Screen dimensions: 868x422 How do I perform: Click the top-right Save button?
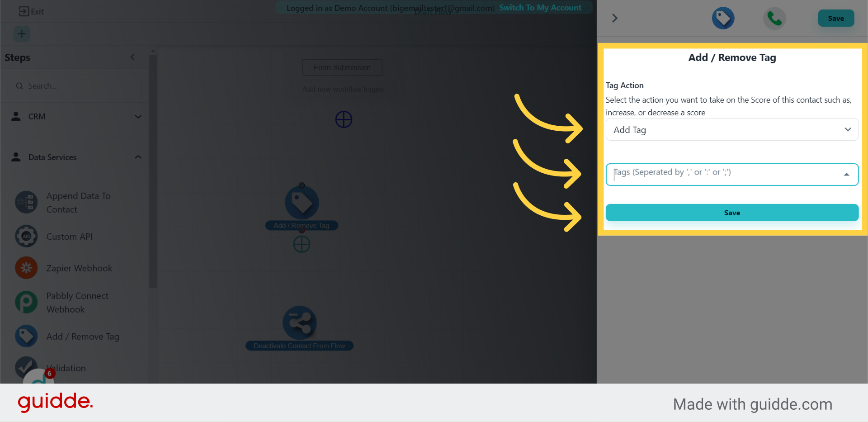(x=836, y=18)
